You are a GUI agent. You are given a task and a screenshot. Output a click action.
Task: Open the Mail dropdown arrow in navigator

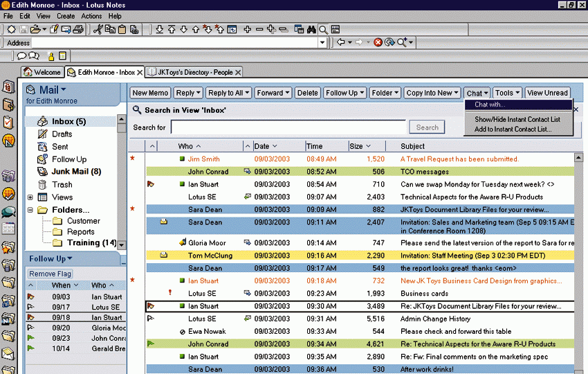point(64,90)
